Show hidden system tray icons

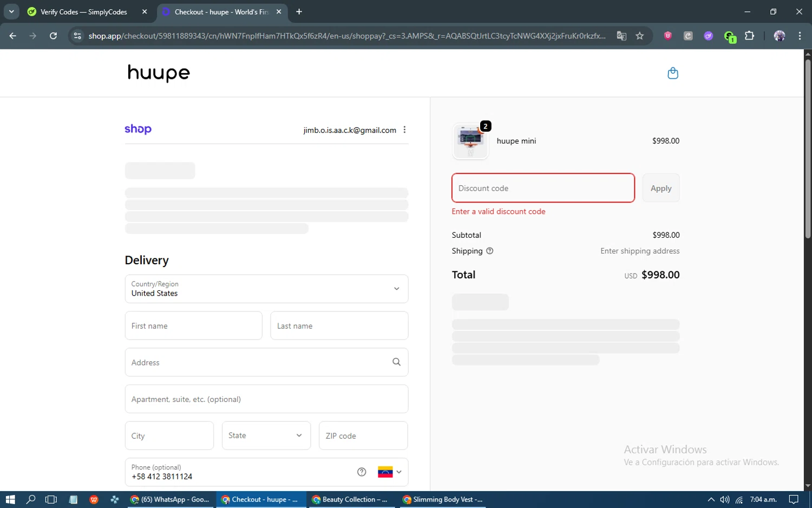[x=711, y=499]
